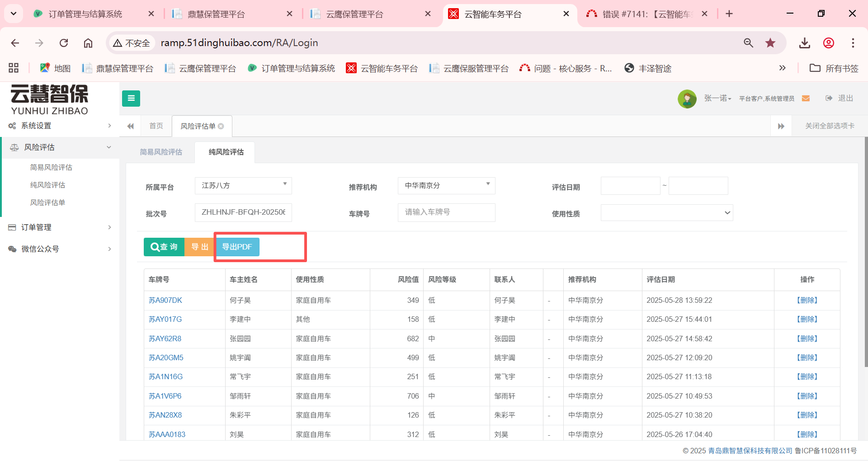Reload the page
The height and width of the screenshot is (461, 868).
click(64, 43)
